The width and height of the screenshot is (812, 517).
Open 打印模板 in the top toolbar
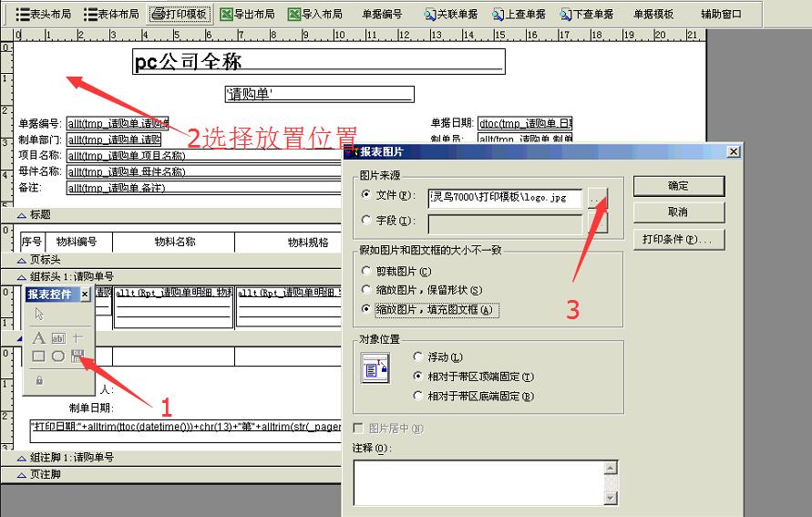(180, 14)
